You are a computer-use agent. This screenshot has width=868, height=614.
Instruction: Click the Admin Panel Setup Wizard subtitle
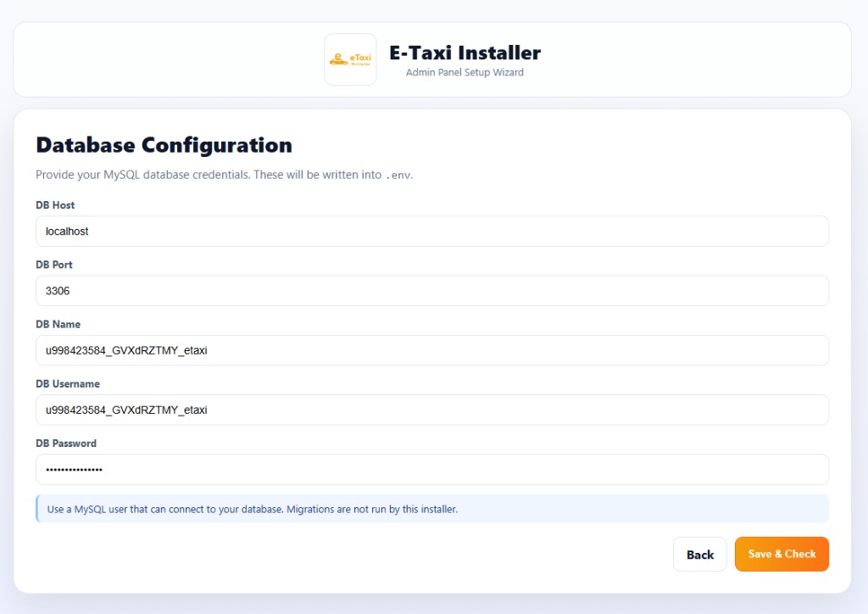(465, 73)
